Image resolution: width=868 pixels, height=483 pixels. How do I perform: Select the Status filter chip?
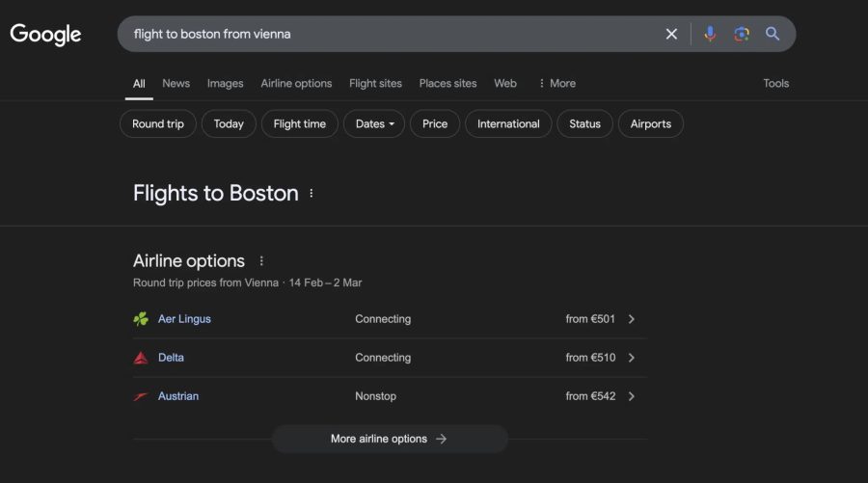tap(584, 124)
